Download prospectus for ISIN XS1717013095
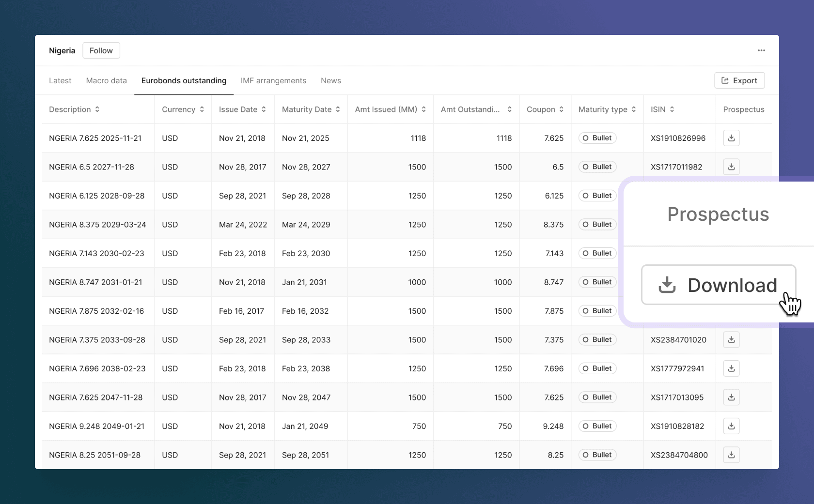Image resolution: width=814 pixels, height=504 pixels. point(731,397)
